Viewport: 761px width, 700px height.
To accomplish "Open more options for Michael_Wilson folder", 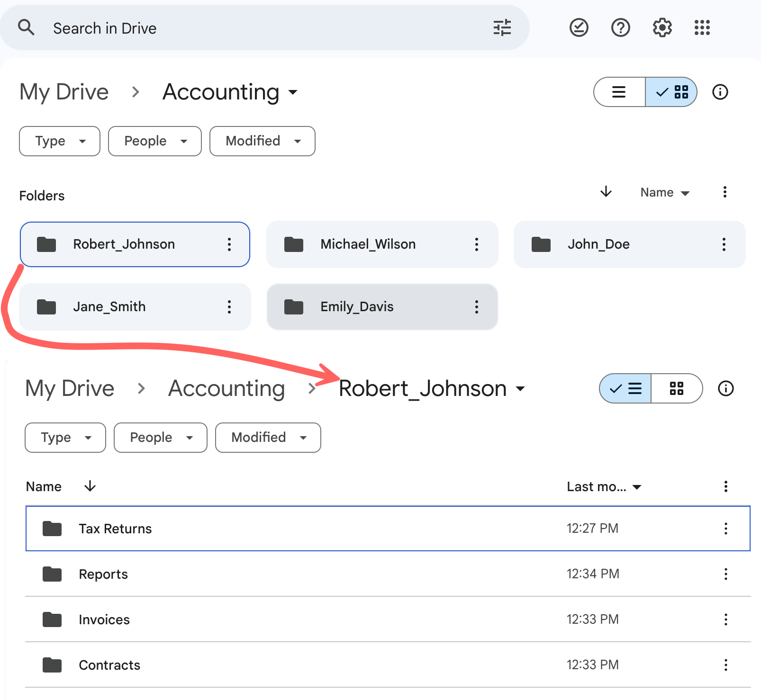I will click(476, 244).
